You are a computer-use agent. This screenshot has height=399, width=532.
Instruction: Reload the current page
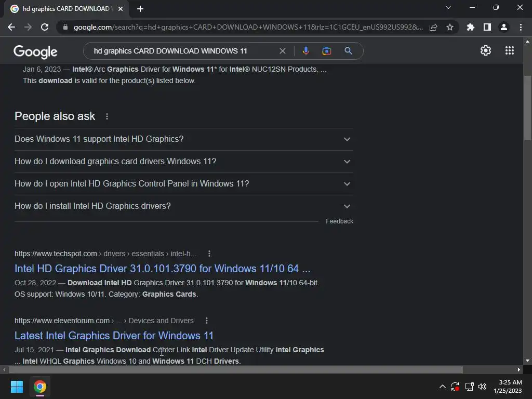45,27
